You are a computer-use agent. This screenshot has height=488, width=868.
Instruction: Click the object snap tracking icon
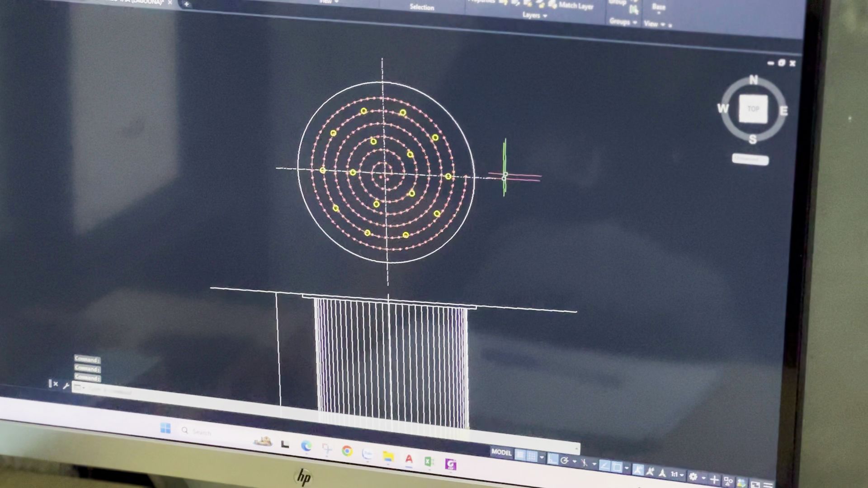[605, 466]
